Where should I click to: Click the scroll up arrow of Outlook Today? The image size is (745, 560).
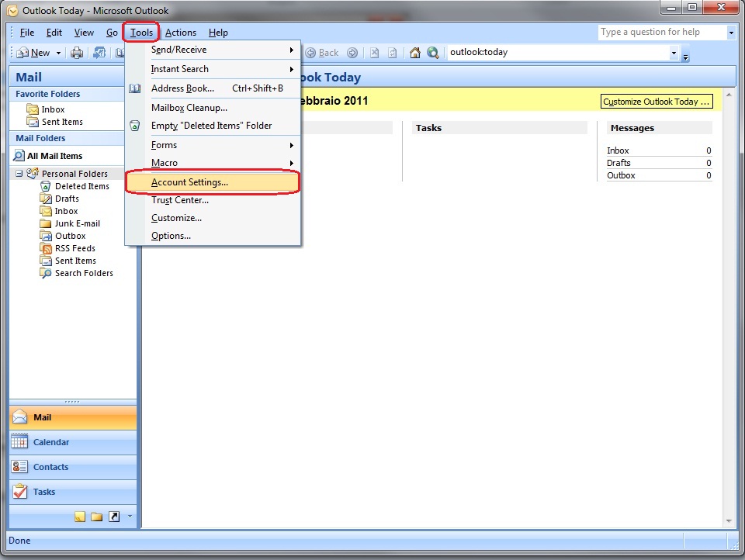pos(729,95)
